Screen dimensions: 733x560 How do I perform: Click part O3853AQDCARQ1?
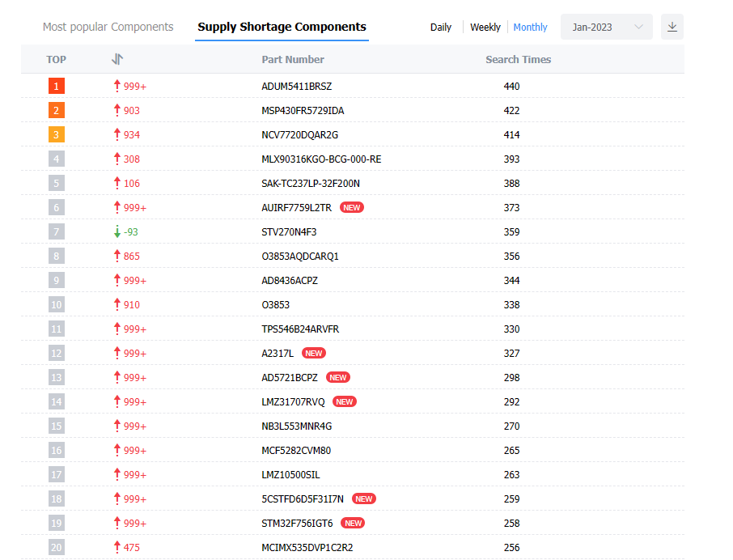pyautogui.click(x=300, y=257)
